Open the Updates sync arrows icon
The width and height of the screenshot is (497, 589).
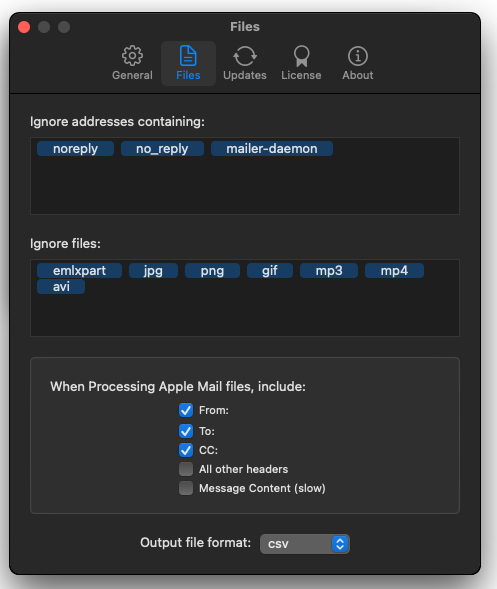(x=245, y=56)
